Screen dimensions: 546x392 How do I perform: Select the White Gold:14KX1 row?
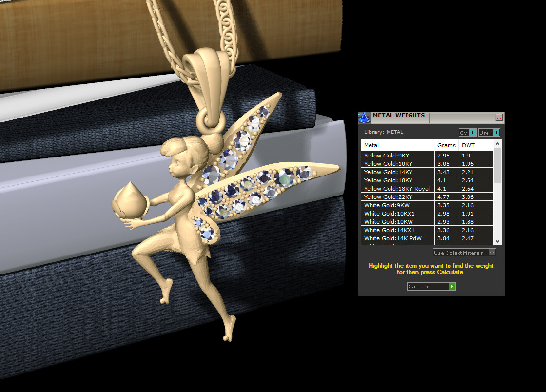(x=427, y=230)
